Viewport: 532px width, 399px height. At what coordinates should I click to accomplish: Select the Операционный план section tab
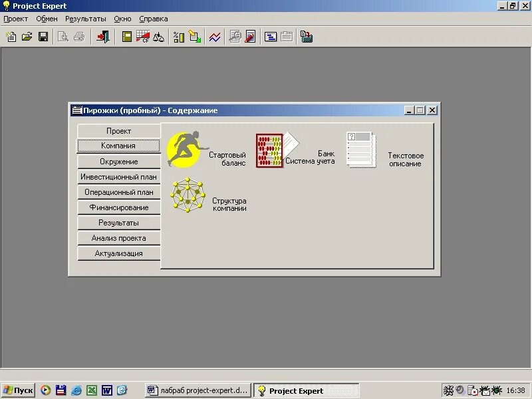pyautogui.click(x=119, y=192)
